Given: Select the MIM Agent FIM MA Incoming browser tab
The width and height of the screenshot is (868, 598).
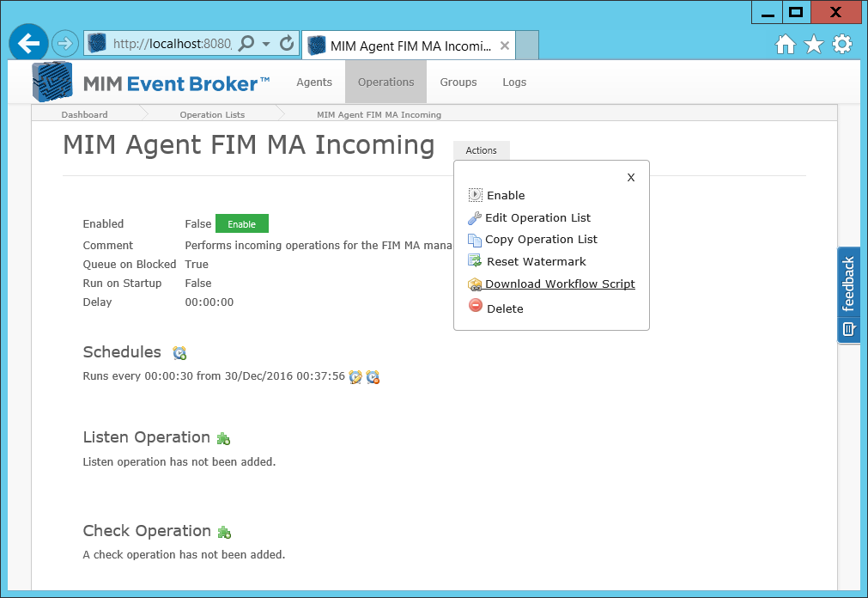Looking at the screenshot, I should tap(410, 46).
